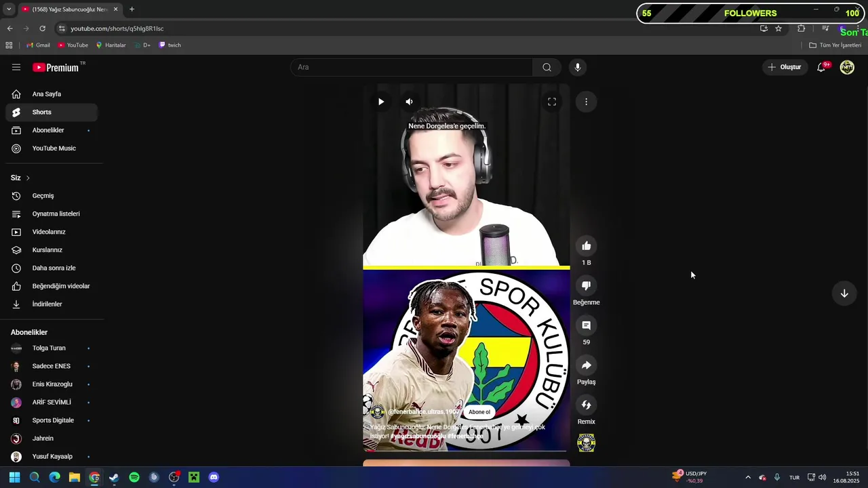868x488 pixels.
Task: Open Jahrein subscription channel
Action: [x=52, y=439]
